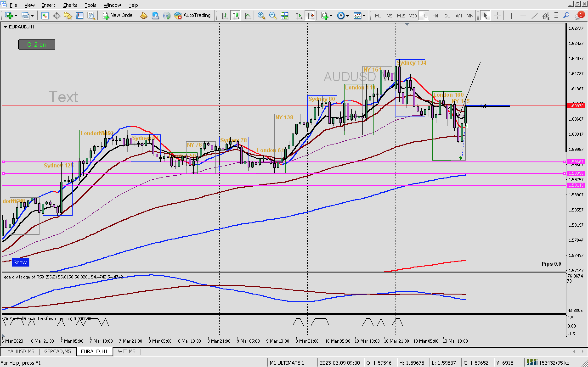The width and height of the screenshot is (588, 367).
Task: Switch to the GBPCAD,M5 chart tab
Action: pos(58,351)
